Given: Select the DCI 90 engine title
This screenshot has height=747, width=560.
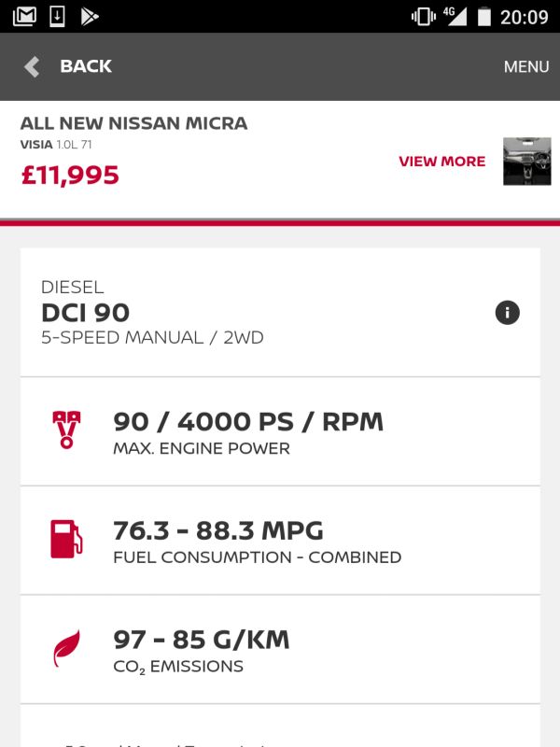Looking at the screenshot, I should tap(85, 313).
